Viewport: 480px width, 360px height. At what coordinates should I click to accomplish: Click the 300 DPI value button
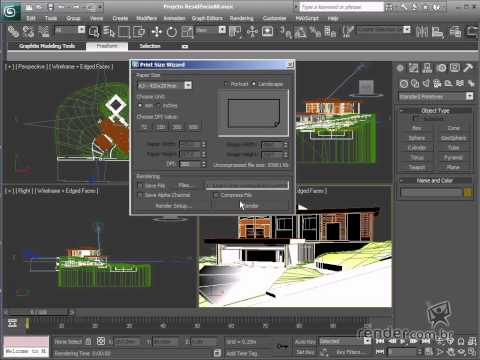pos(177,127)
